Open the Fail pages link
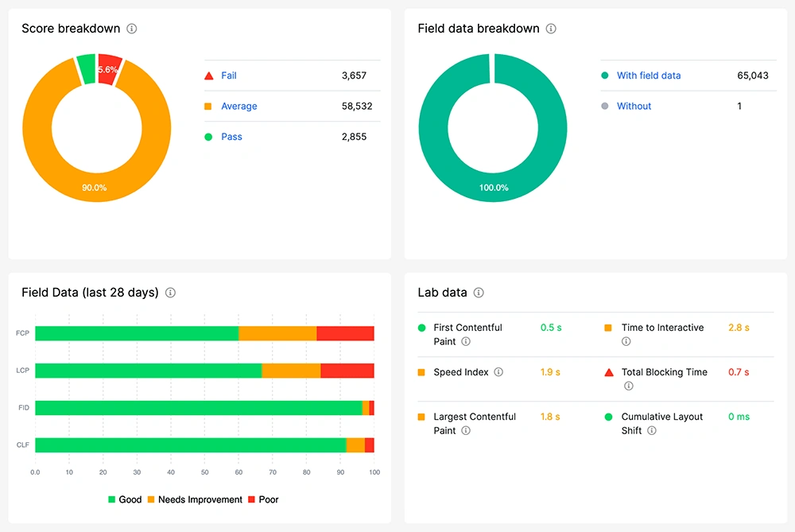Viewport: 795px width, 532px height. 229,76
